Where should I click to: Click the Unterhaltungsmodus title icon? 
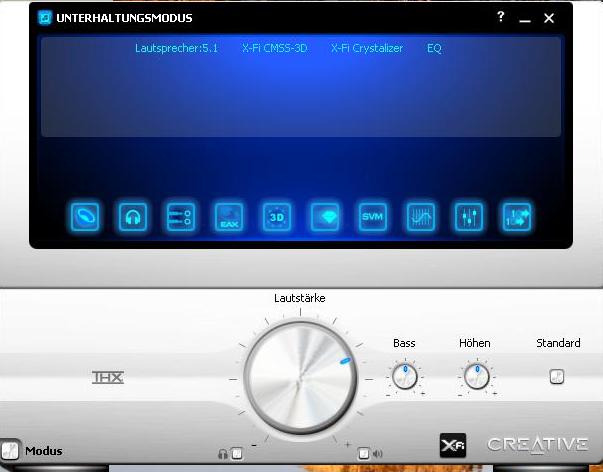click(x=45, y=18)
